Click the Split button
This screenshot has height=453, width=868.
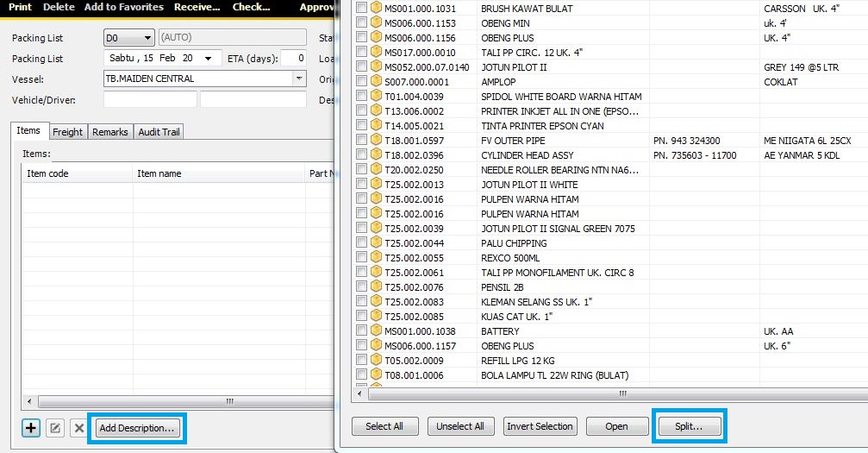point(689,426)
